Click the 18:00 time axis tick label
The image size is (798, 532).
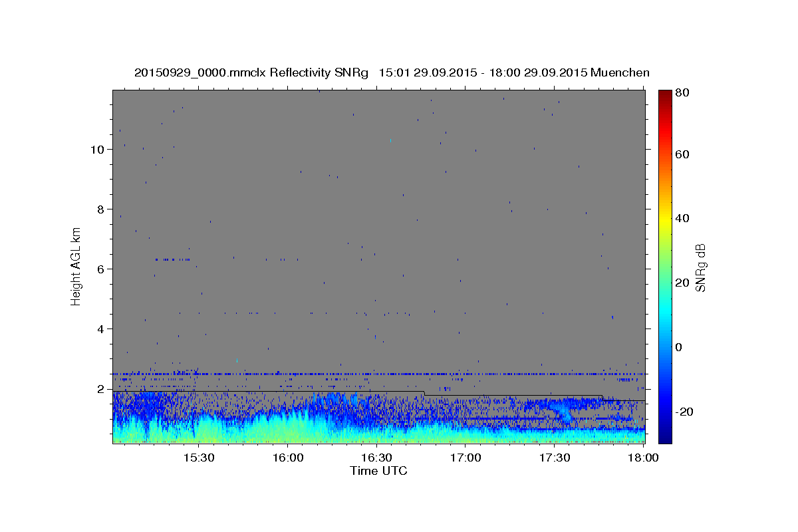click(644, 458)
